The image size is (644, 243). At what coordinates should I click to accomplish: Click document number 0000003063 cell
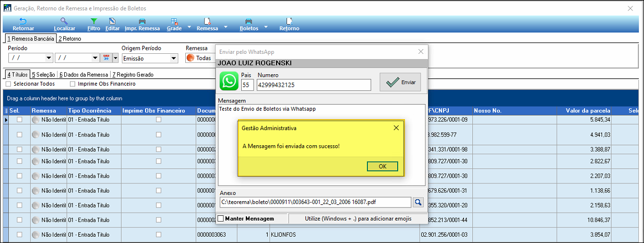pos(217,235)
